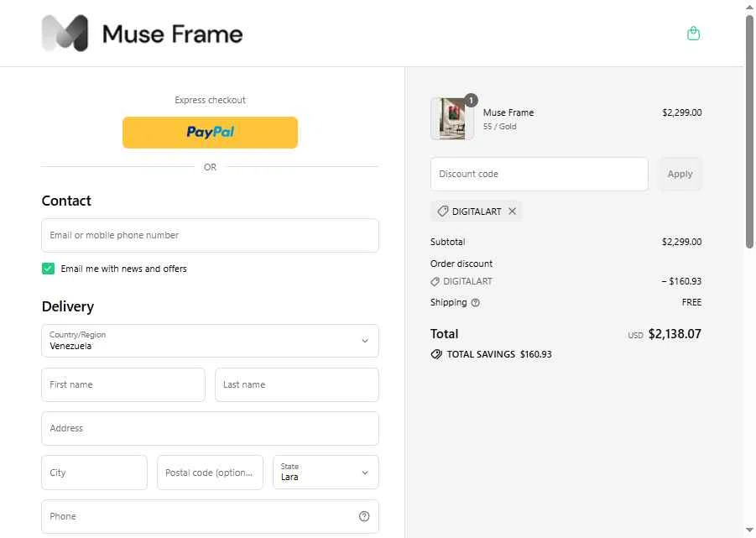This screenshot has height=538, width=756.
Task: Click the Apply discount button
Action: point(680,174)
